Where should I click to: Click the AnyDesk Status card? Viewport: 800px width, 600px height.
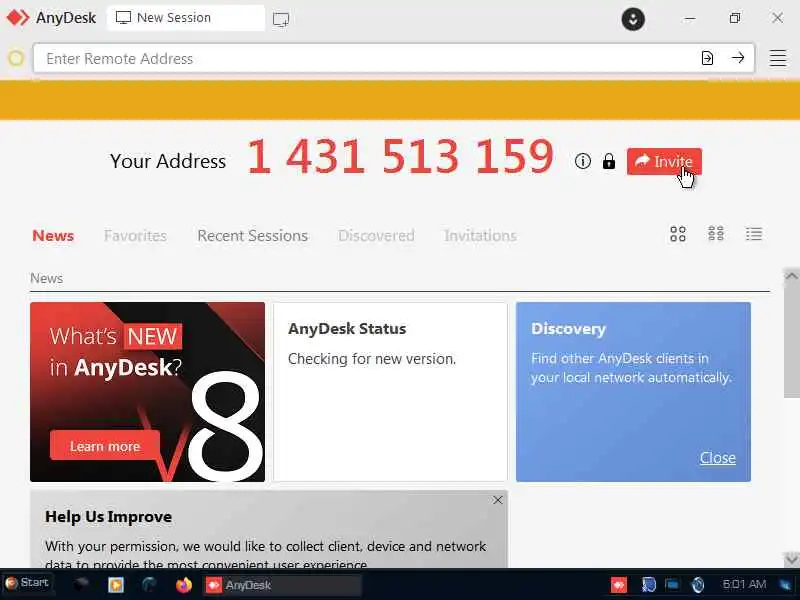point(390,392)
